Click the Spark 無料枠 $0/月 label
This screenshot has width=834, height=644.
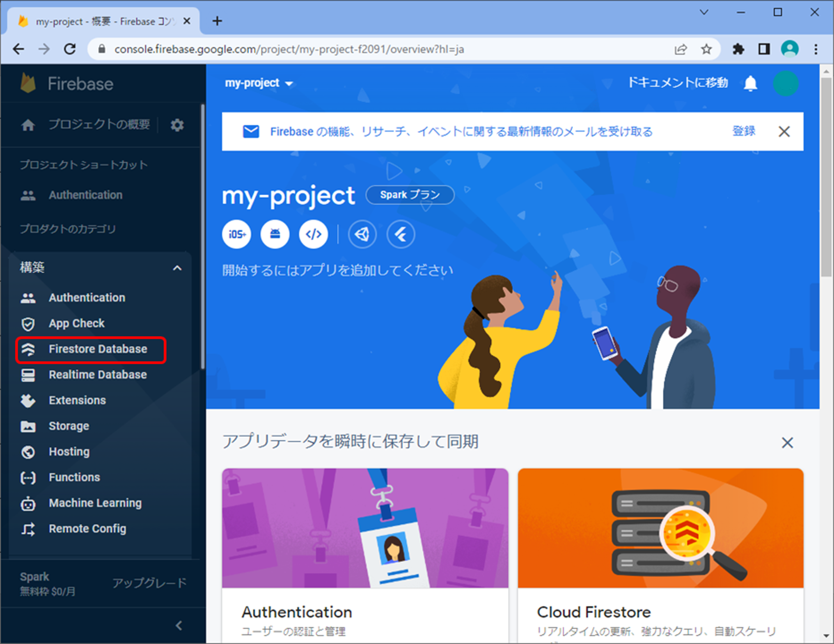(x=48, y=584)
